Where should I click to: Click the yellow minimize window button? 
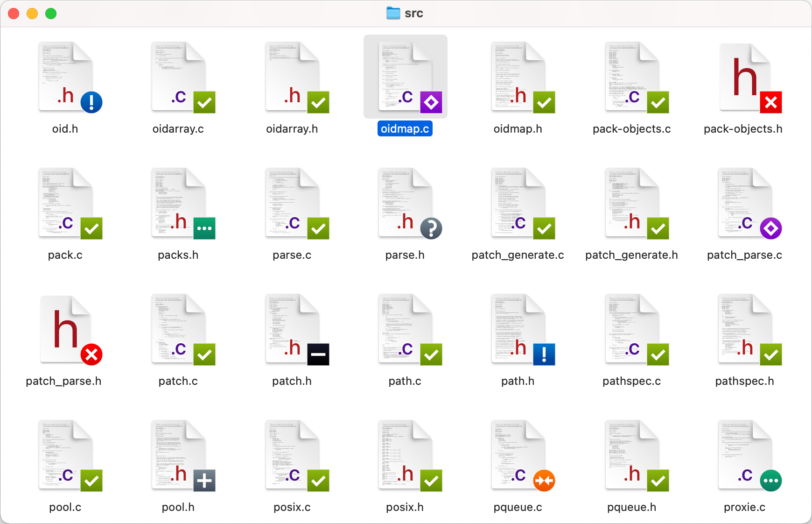coord(32,14)
